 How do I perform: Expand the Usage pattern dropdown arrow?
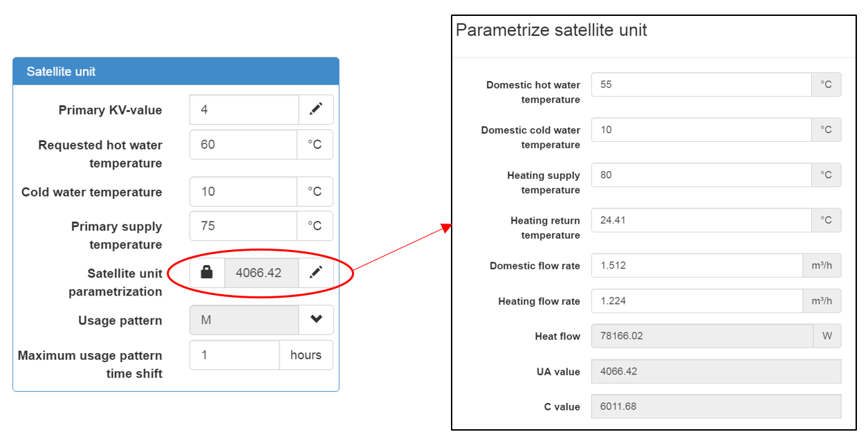(x=316, y=320)
